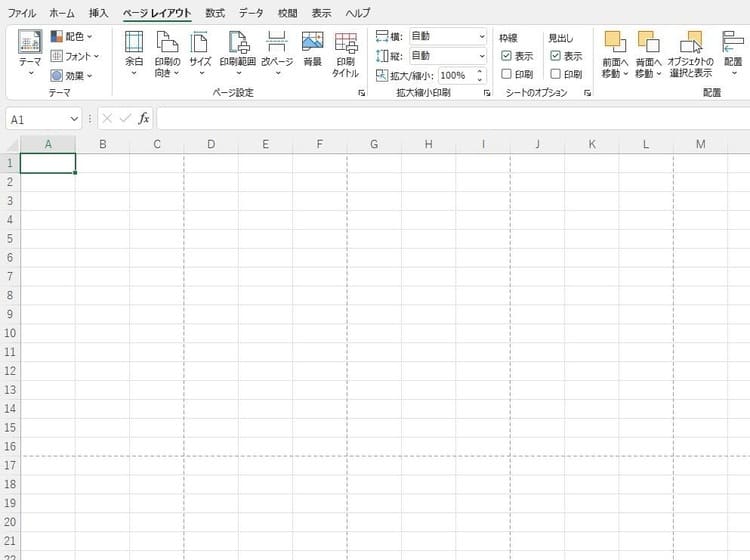Click the 背景 (Background) icon
This screenshot has height=560, width=750.
point(312,42)
